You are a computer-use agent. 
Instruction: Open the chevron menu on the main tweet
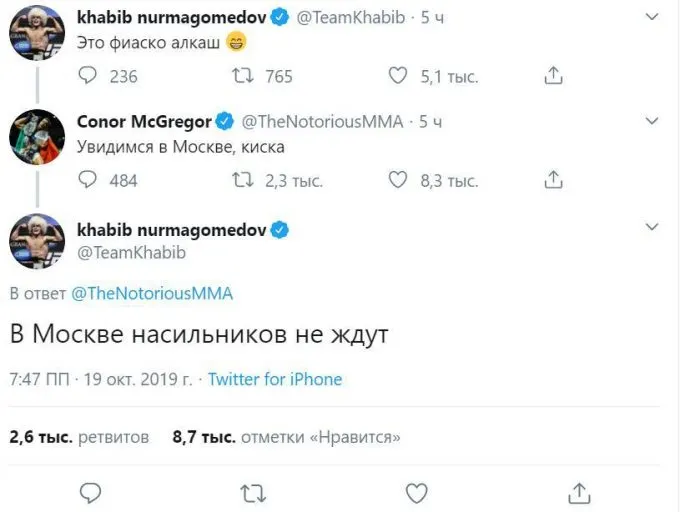click(x=652, y=229)
